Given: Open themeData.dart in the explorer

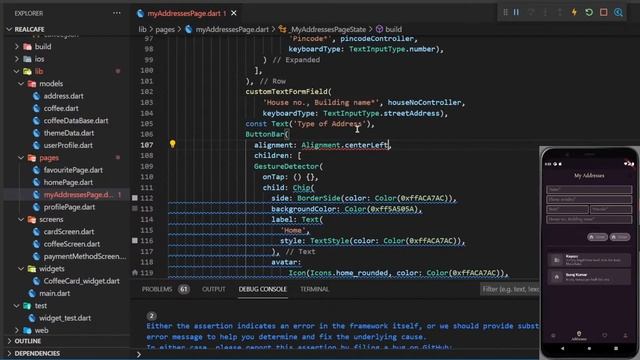Looking at the screenshot, I should coord(69,133).
